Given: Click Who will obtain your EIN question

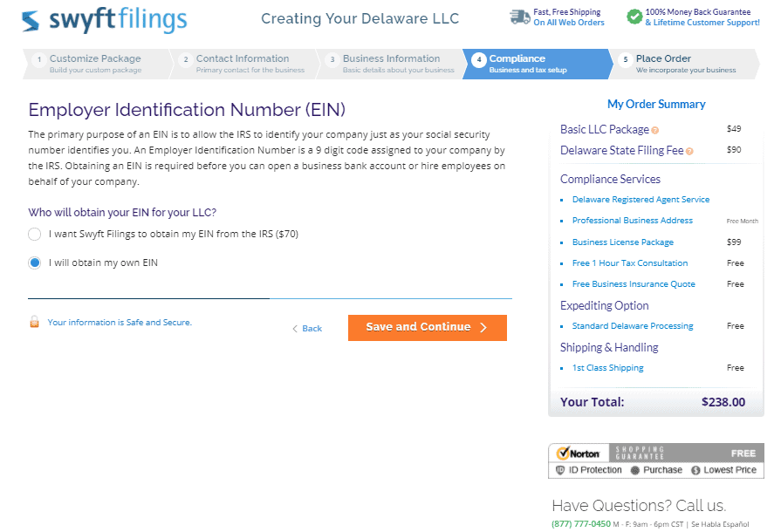Looking at the screenshot, I should coord(122,213).
